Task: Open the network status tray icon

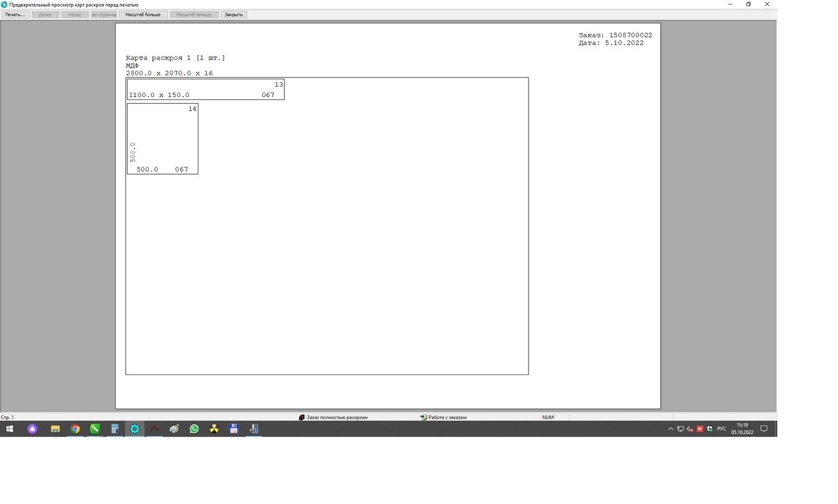Action: tap(680, 429)
